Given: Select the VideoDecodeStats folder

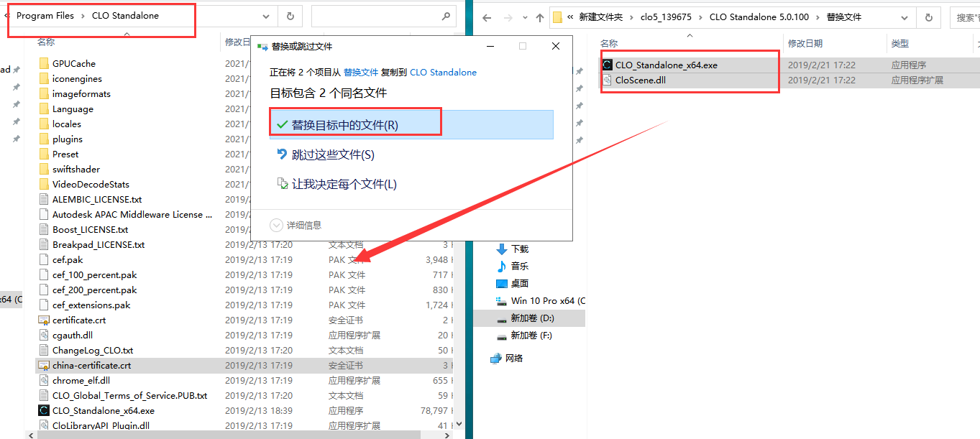Looking at the screenshot, I should [x=91, y=184].
